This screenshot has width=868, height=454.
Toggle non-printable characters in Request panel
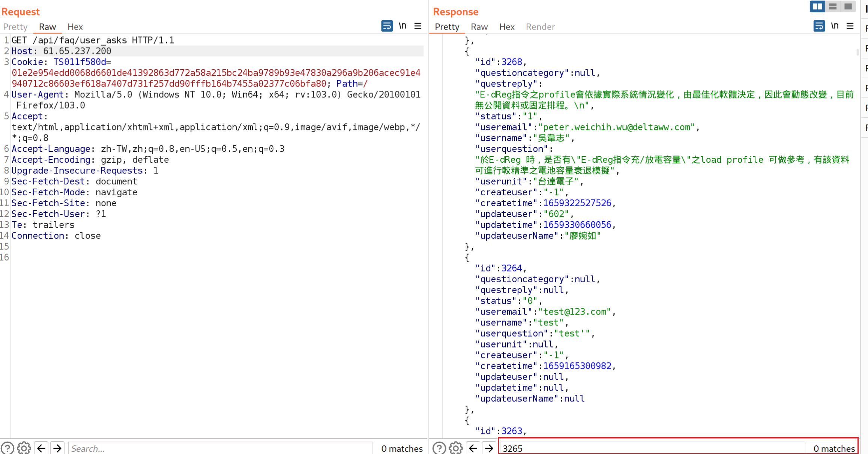tap(402, 26)
